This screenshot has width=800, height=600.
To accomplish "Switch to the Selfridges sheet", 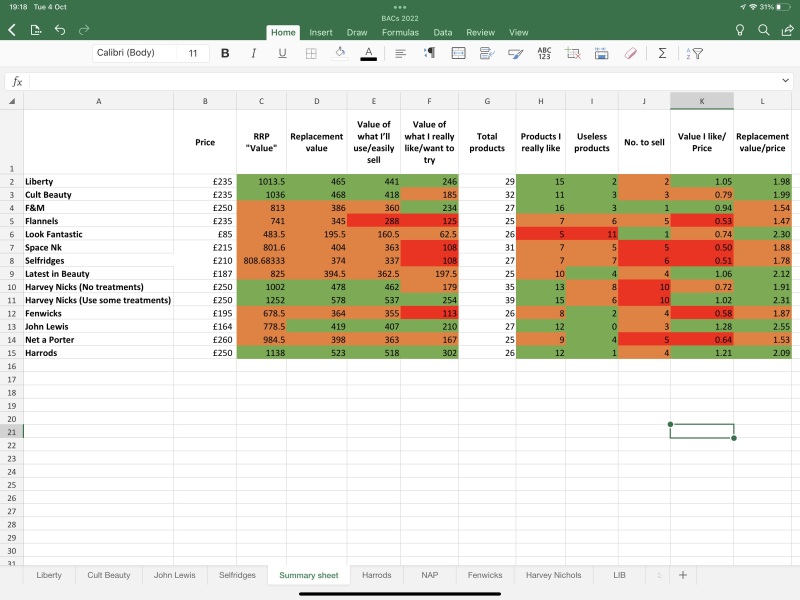I will (x=237, y=575).
